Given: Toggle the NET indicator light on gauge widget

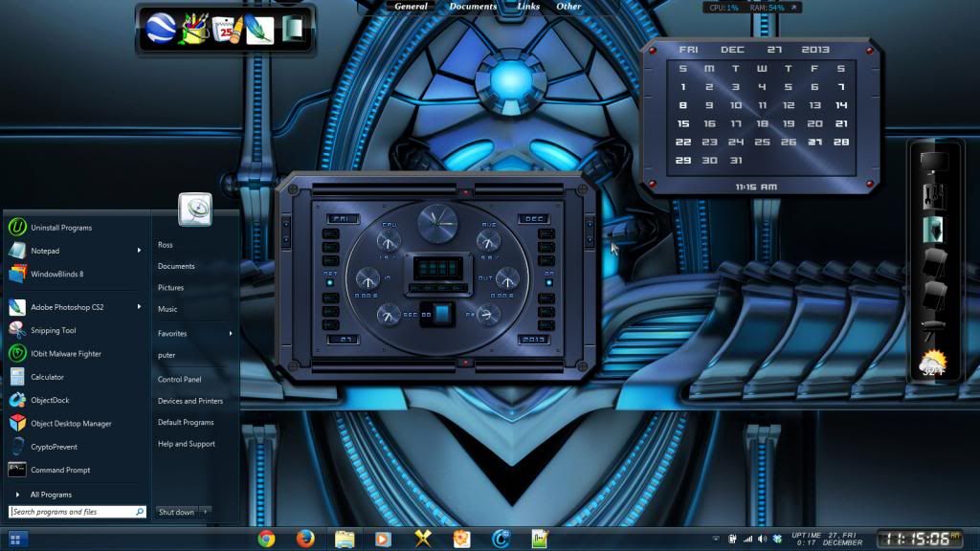Looking at the screenshot, I should [x=330, y=283].
